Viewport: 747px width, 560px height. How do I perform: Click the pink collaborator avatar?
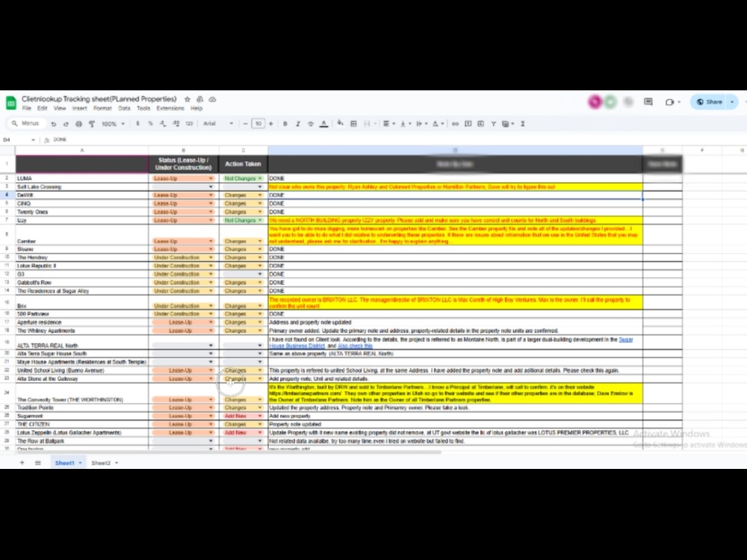595,102
